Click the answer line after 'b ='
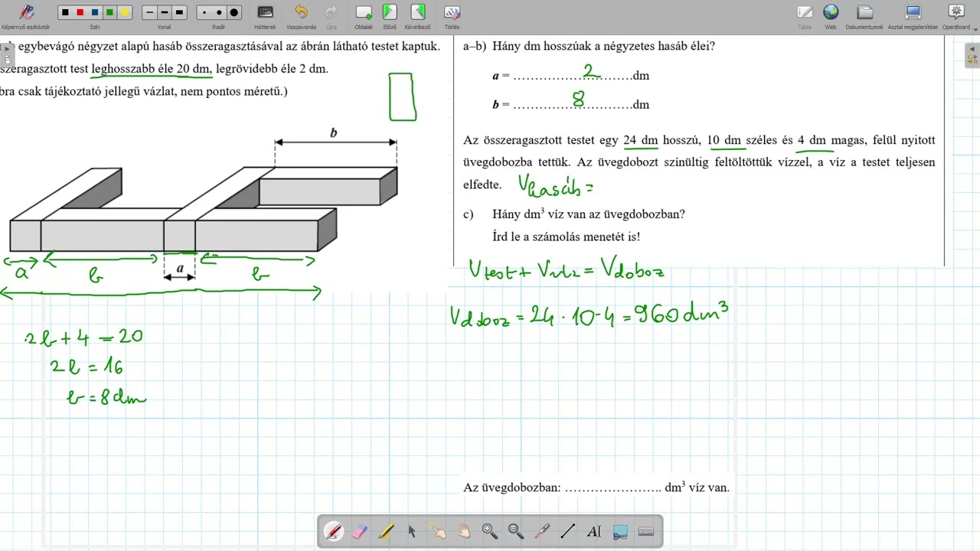This screenshot has width=980, height=551. click(x=573, y=106)
